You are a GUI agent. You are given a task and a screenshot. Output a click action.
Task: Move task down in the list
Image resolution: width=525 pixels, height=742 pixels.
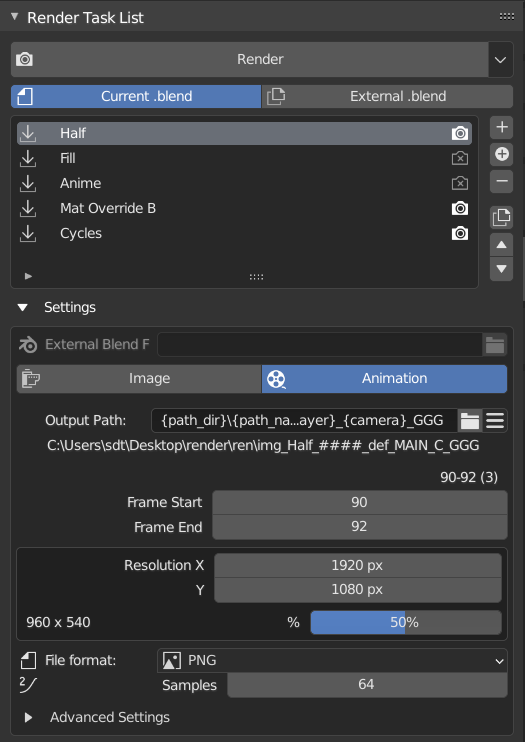click(501, 269)
